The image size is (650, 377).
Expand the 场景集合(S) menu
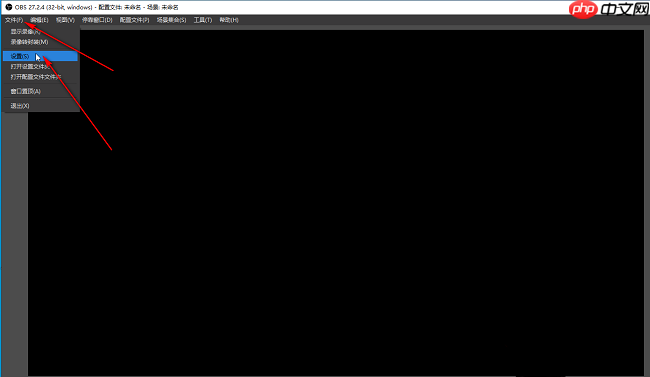pyautogui.click(x=171, y=20)
